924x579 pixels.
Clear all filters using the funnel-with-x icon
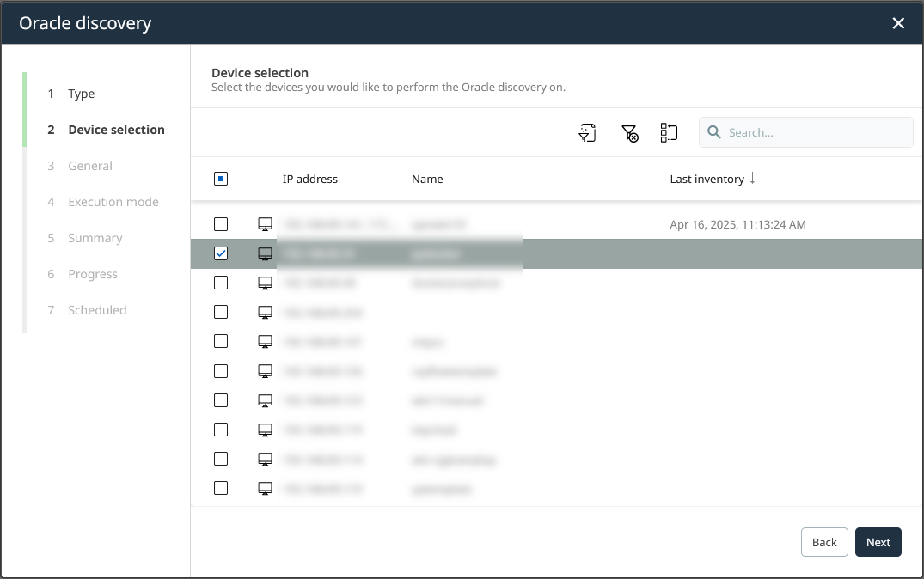(x=630, y=132)
